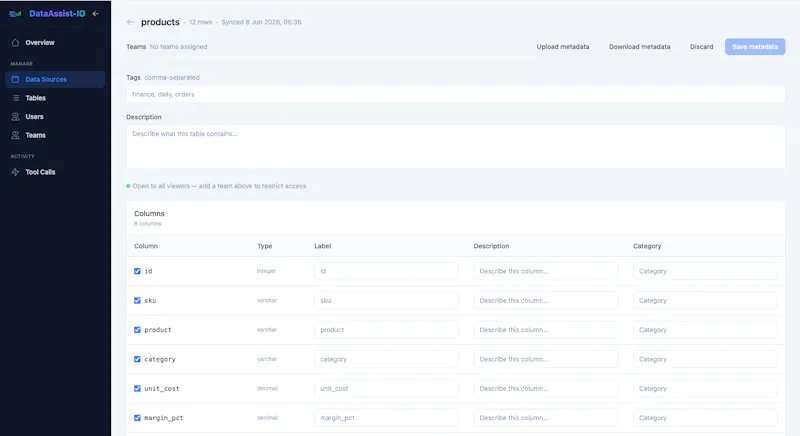Image resolution: width=800 pixels, height=436 pixels.
Task: Edit the Label field for category
Action: pyautogui.click(x=386, y=360)
